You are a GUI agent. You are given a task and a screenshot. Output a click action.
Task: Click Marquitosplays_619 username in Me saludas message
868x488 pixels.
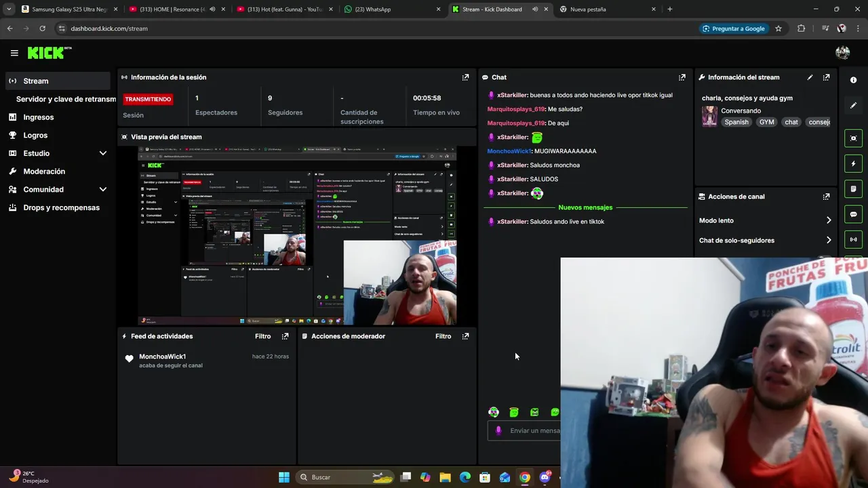[x=516, y=109]
